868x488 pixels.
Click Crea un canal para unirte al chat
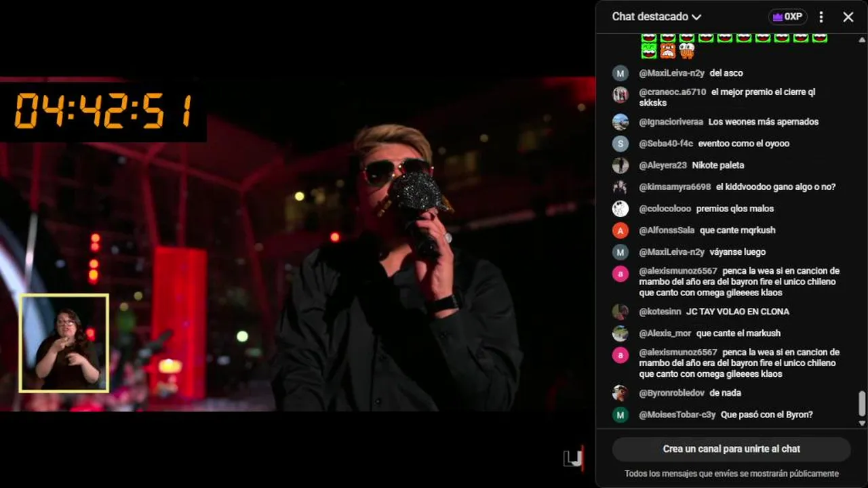731,449
